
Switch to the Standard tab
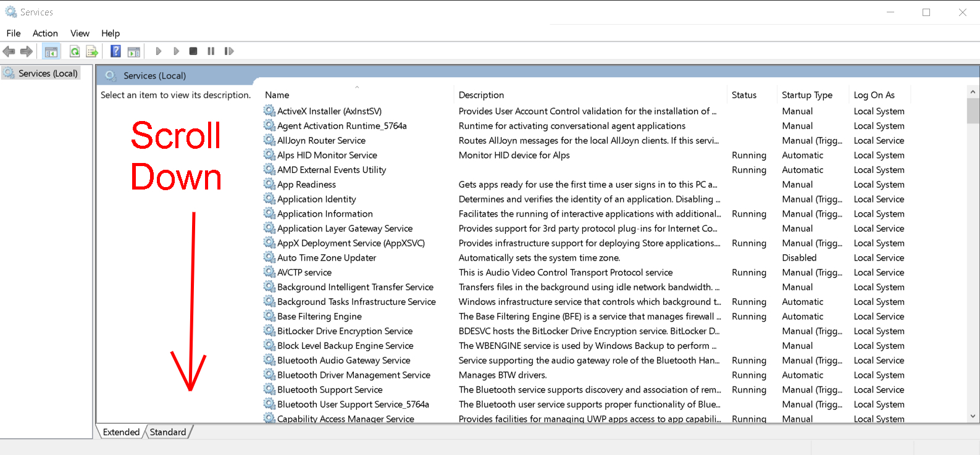pos(168,432)
